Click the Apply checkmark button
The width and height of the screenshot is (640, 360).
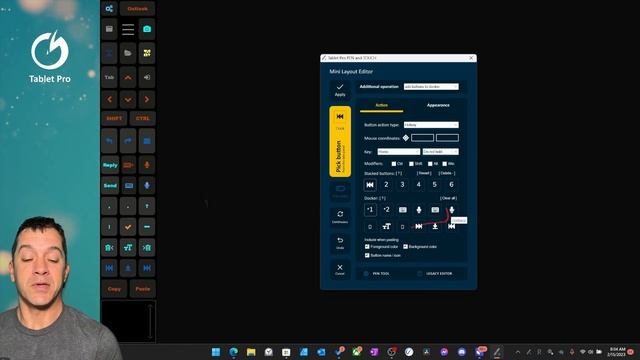(x=340, y=90)
